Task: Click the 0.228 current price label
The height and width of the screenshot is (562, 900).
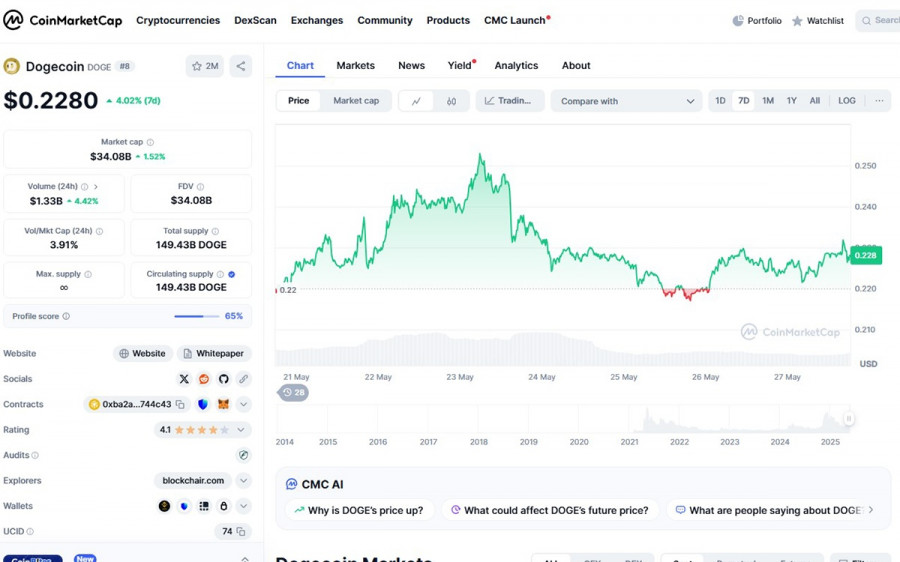Action: click(865, 255)
